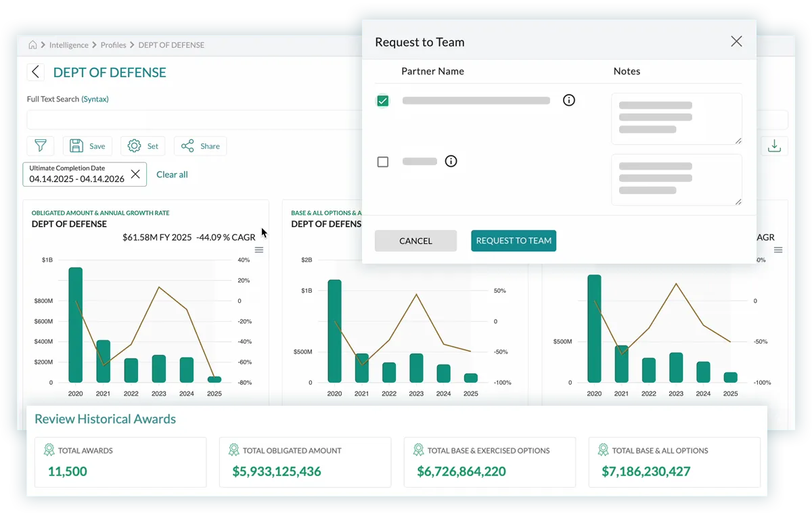This screenshot has width=812, height=516.
Task: Uncheck the selected partner checkbox
Action: [x=383, y=101]
